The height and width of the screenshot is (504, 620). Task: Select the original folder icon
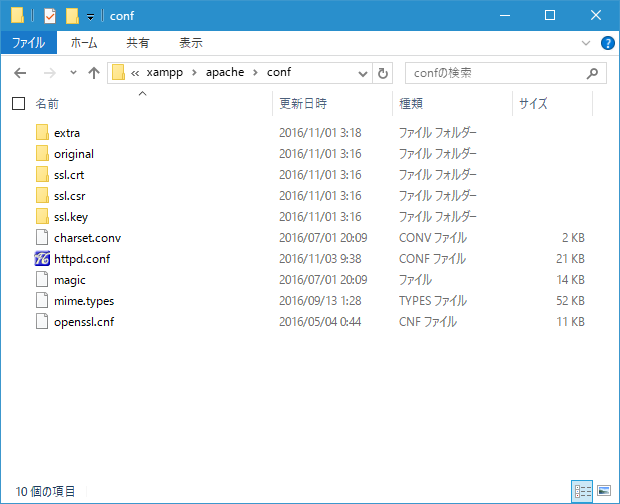tap(42, 153)
